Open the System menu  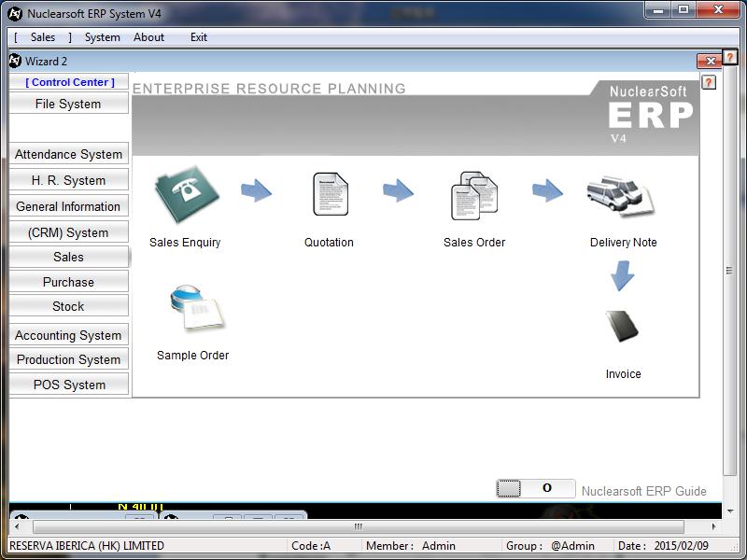click(103, 37)
